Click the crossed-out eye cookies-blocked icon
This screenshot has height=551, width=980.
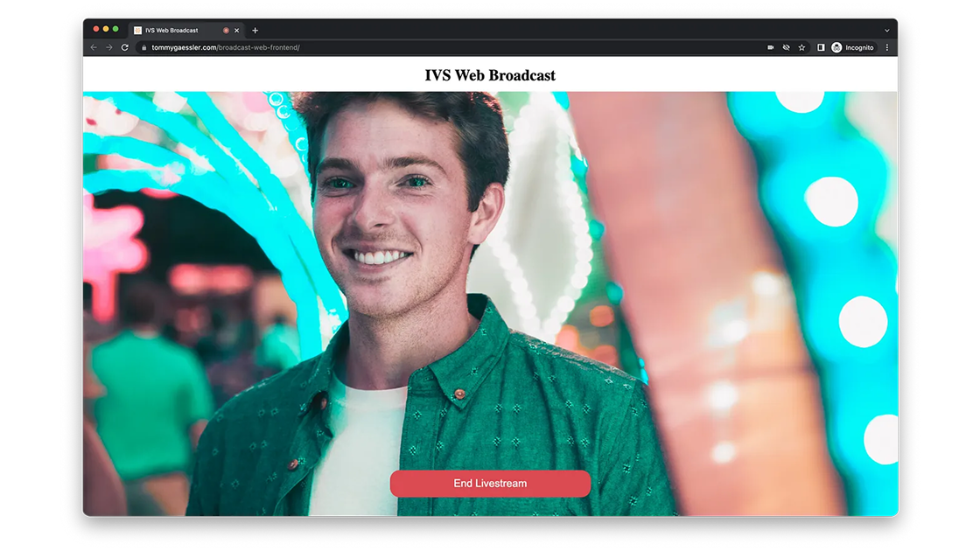[786, 47]
